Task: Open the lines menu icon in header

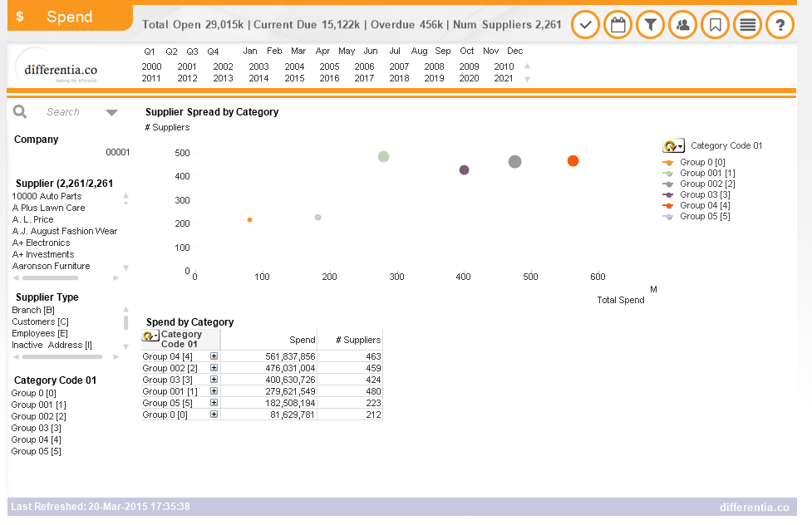Action: click(748, 25)
